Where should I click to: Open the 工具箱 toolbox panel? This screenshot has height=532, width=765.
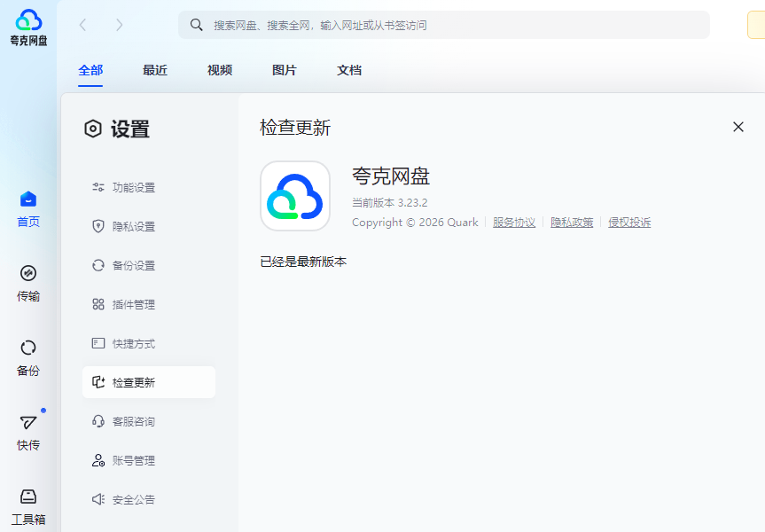(27, 505)
